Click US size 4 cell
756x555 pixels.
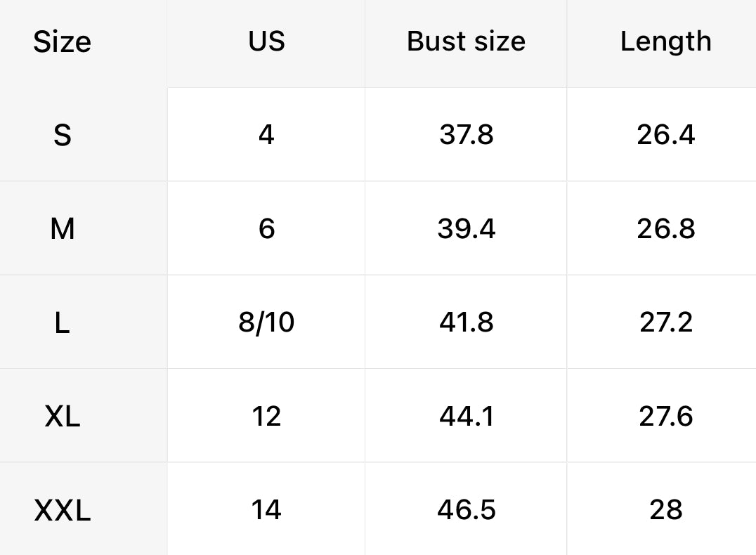coord(266,134)
